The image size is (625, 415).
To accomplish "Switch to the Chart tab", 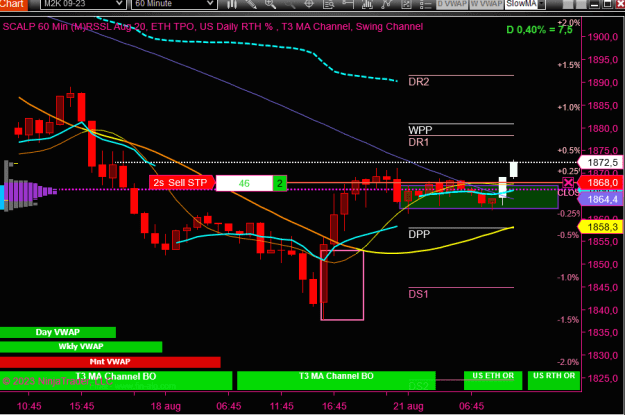I will [x=12, y=4].
